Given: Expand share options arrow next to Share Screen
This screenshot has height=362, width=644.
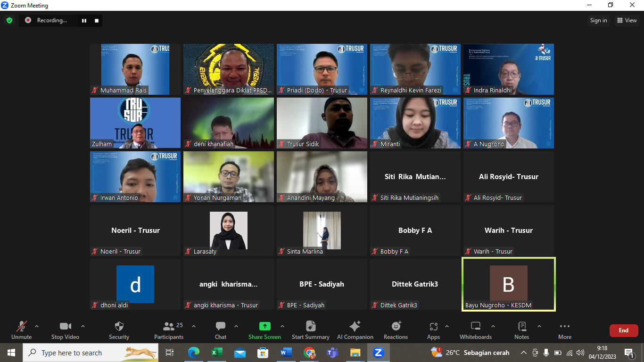Looking at the screenshot, I should (282, 326).
